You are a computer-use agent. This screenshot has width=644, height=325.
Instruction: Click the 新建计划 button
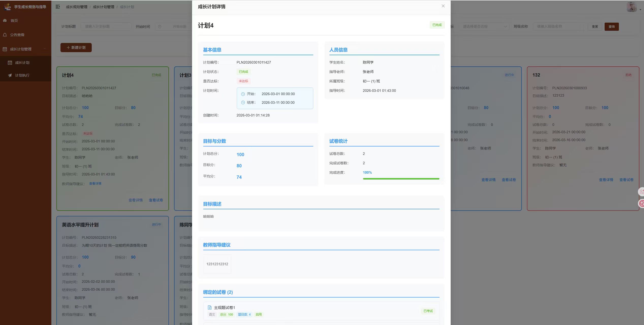click(76, 48)
